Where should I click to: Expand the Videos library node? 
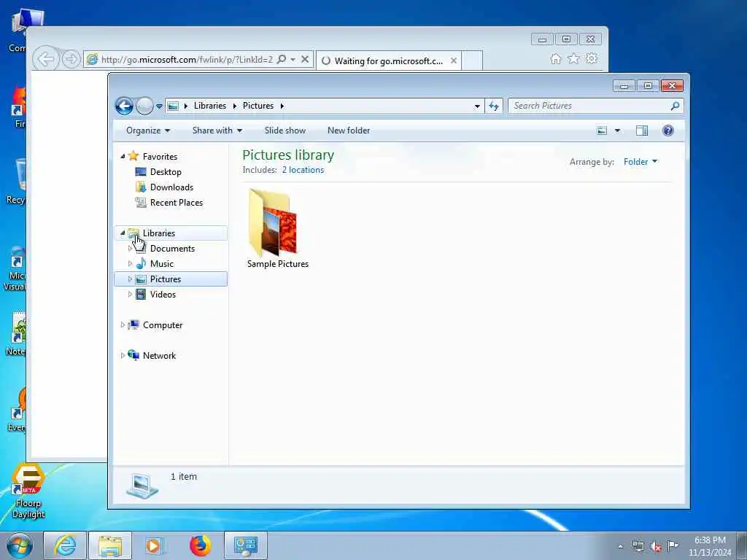pos(130,295)
